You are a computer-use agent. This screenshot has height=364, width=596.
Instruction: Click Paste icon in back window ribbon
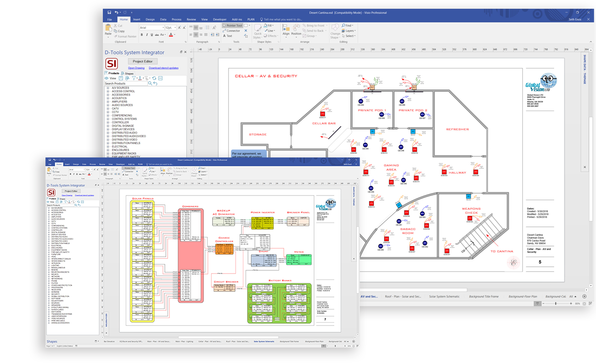(x=108, y=28)
